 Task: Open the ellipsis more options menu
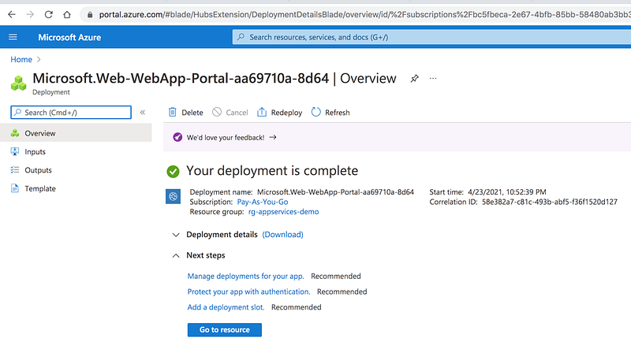[x=433, y=78]
